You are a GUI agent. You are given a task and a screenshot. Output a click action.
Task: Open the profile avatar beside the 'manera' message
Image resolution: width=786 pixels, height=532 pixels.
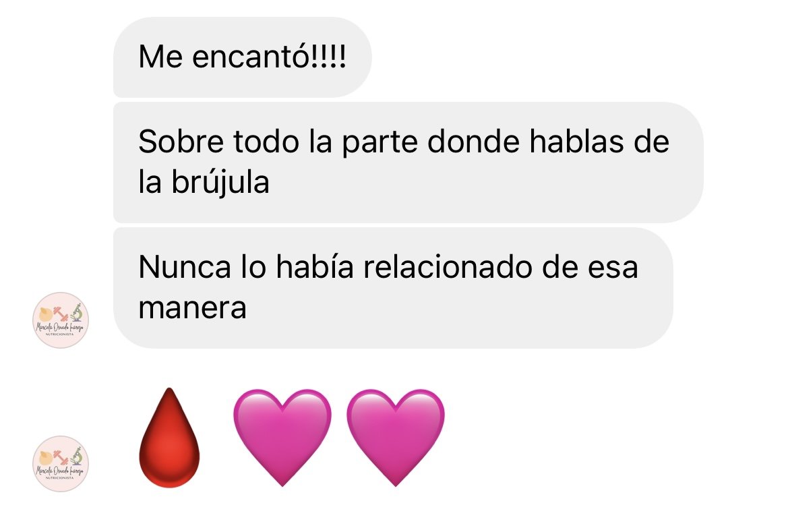click(x=61, y=320)
